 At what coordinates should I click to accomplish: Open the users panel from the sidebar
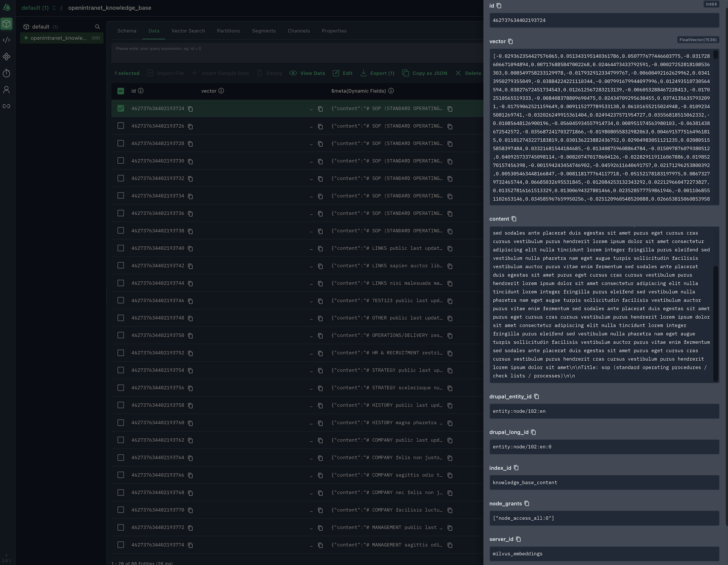click(x=6, y=90)
